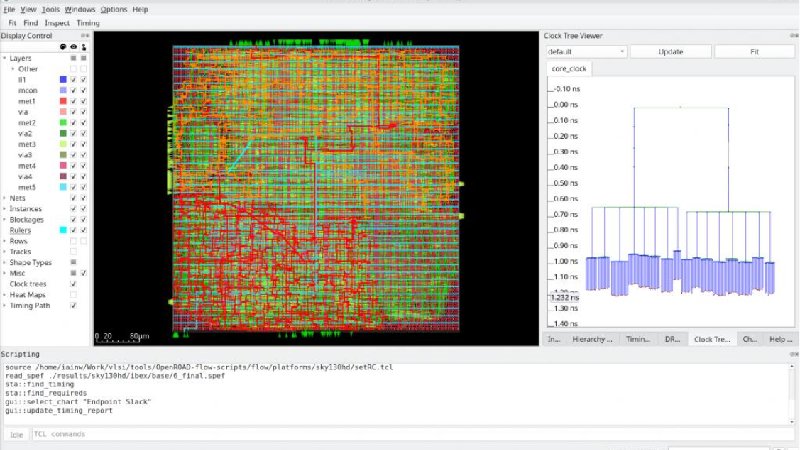Viewport: 800px width, 450px height.
Task: Click the color palette column header icon
Action: pyautogui.click(x=63, y=47)
